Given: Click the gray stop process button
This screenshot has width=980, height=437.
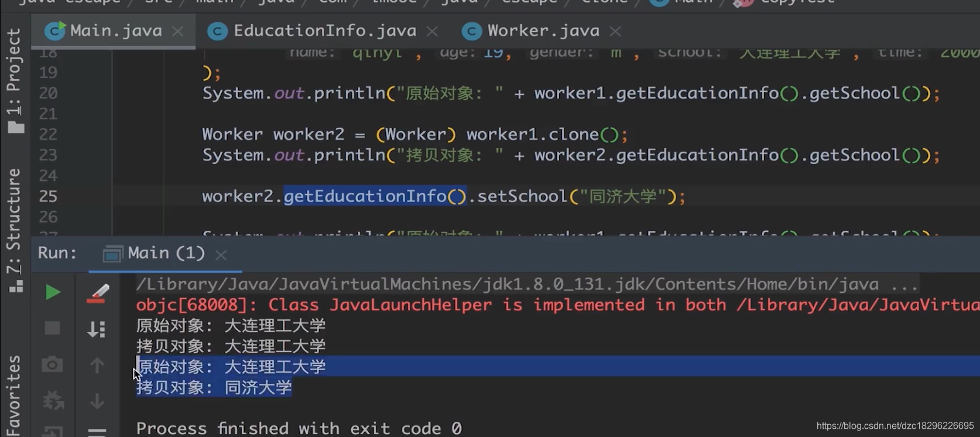Looking at the screenshot, I should click(x=53, y=328).
